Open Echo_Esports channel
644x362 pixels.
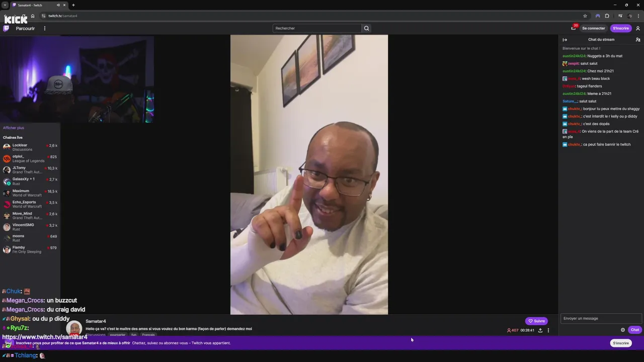(x=30, y=204)
